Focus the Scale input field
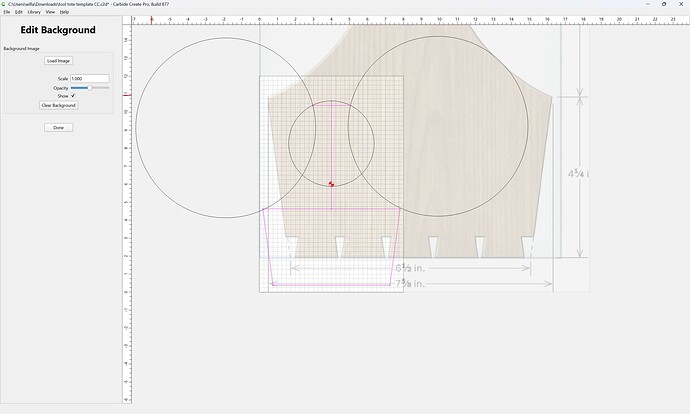The height and width of the screenshot is (414, 690). [90, 79]
